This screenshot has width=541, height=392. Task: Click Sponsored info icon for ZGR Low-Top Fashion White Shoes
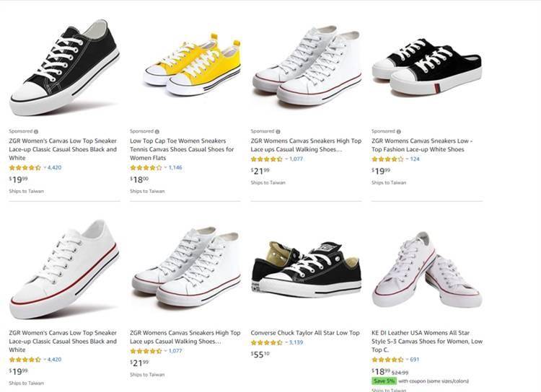tap(399, 131)
